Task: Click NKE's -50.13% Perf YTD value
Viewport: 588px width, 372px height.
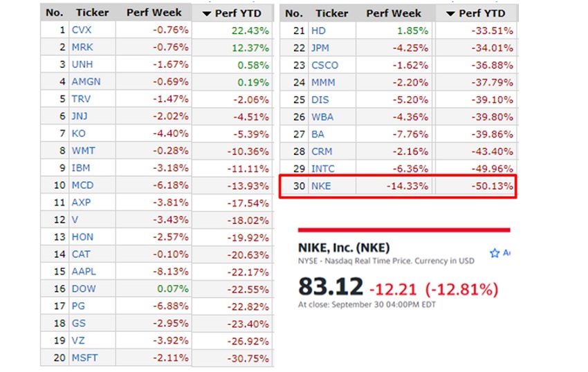Action: [492, 186]
